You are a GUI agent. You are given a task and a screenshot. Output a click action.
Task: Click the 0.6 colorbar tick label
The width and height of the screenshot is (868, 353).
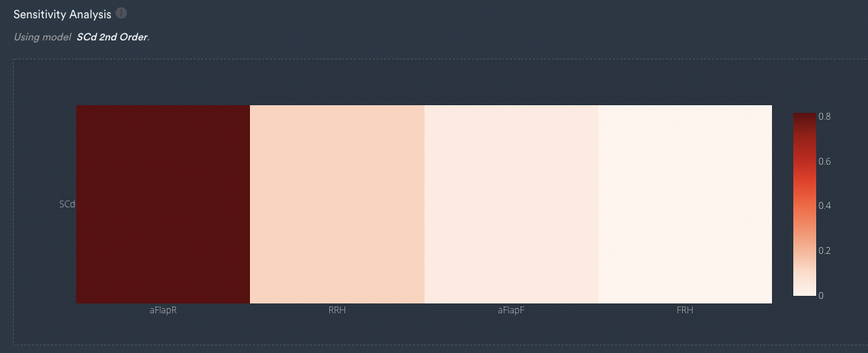pyautogui.click(x=825, y=162)
